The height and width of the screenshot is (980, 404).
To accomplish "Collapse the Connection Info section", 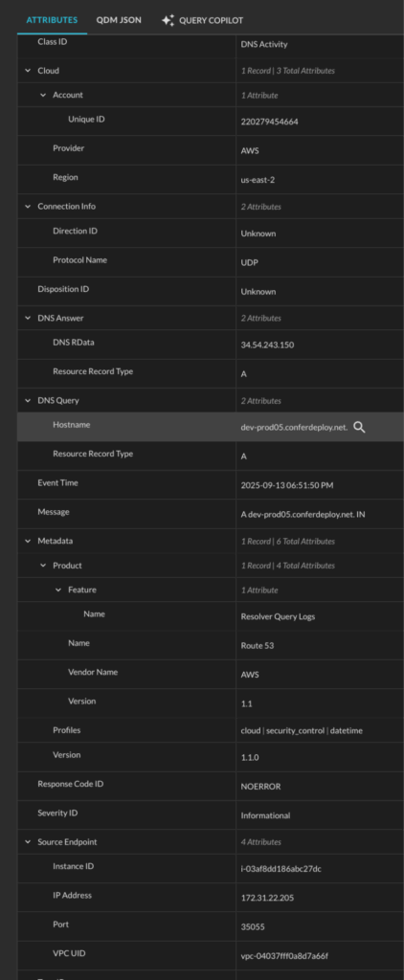I will (x=28, y=207).
